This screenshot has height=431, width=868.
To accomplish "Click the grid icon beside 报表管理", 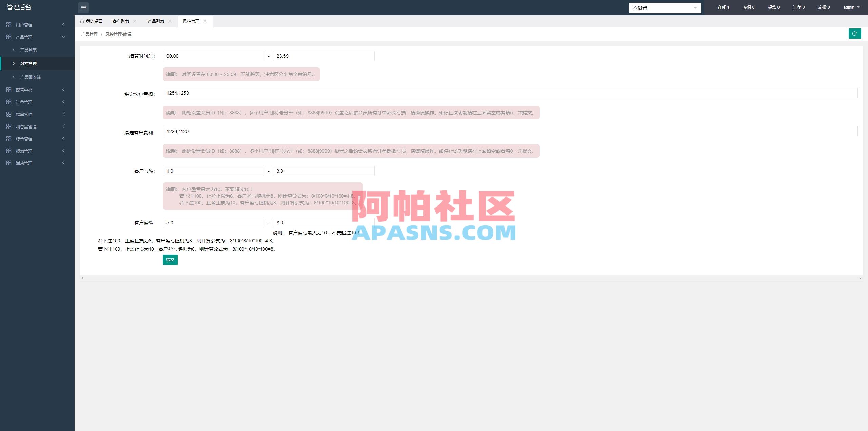I will (9, 151).
